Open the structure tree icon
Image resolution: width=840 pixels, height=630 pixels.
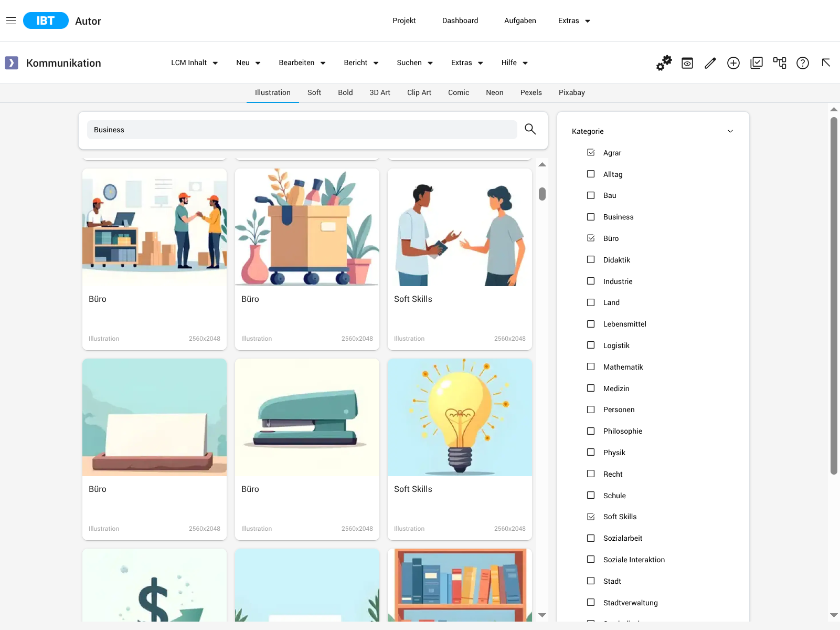click(x=780, y=63)
